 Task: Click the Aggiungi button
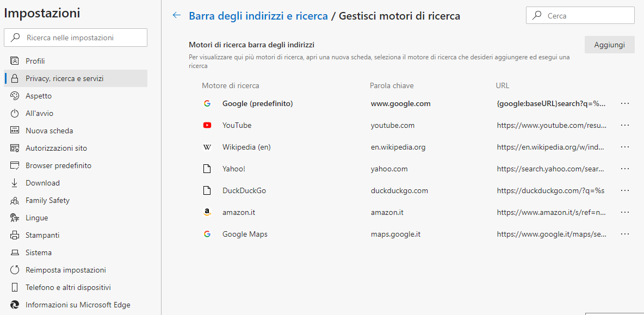pyautogui.click(x=610, y=45)
